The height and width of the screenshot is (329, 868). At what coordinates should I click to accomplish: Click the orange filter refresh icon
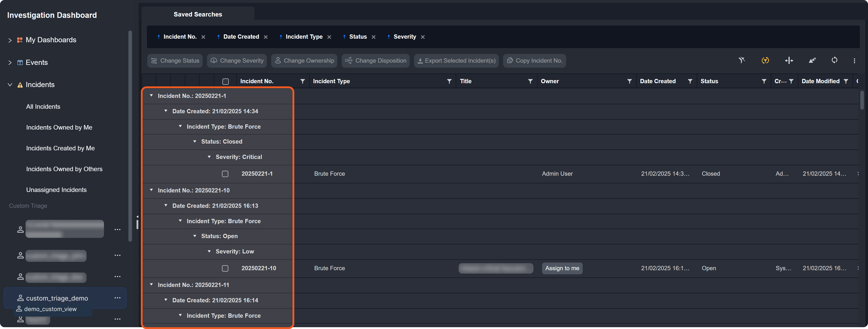(765, 60)
